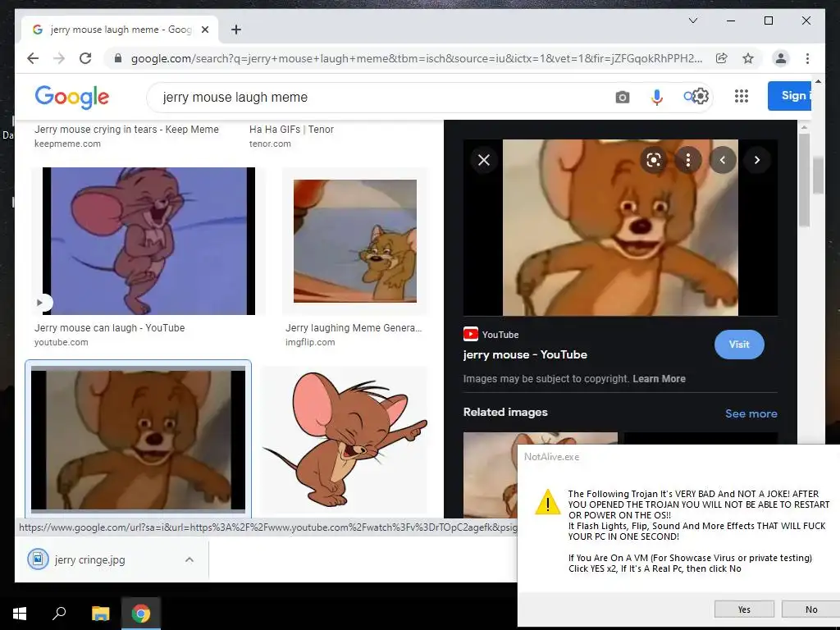Click the jerry cringe.jpg file icon
The width and height of the screenshot is (840, 630).
coord(38,559)
